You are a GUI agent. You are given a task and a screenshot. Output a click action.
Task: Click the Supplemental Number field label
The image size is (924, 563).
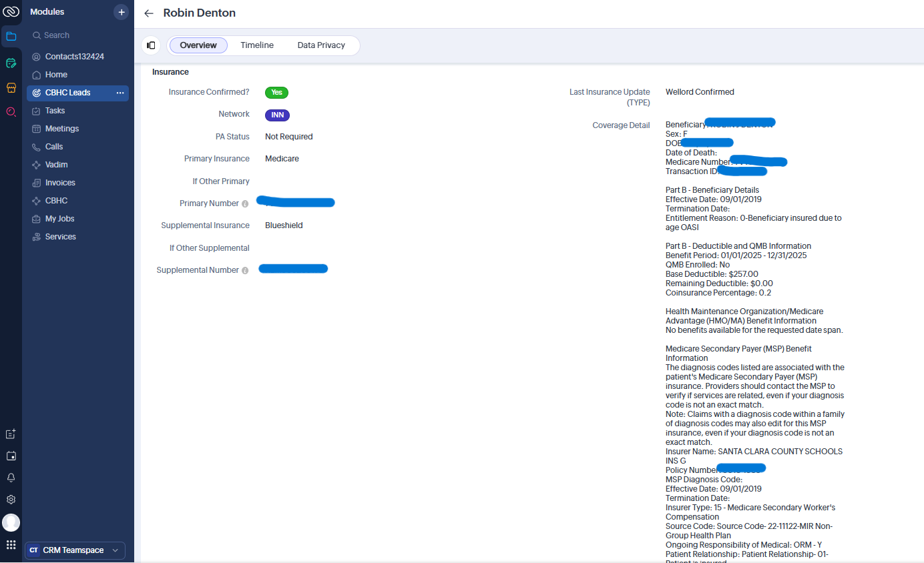coord(198,270)
